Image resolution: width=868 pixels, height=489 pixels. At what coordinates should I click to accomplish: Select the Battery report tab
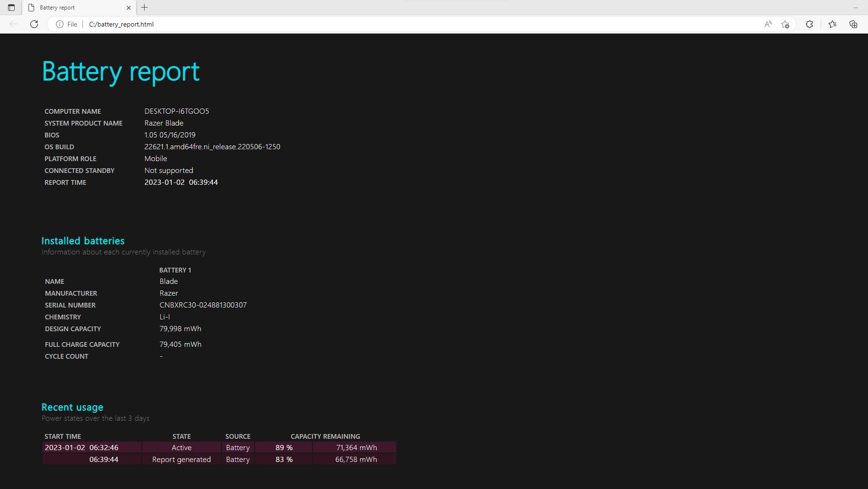[x=71, y=8]
